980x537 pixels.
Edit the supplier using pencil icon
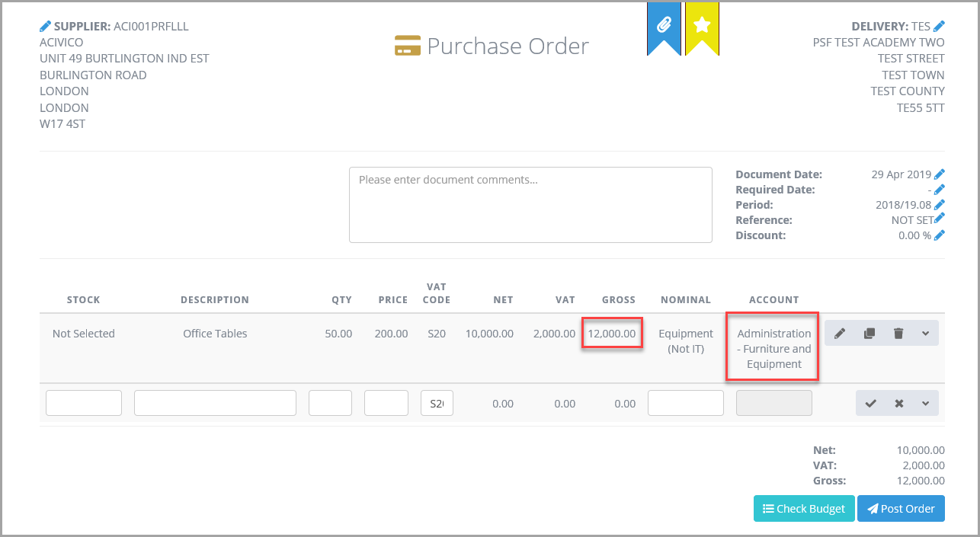[x=46, y=27]
